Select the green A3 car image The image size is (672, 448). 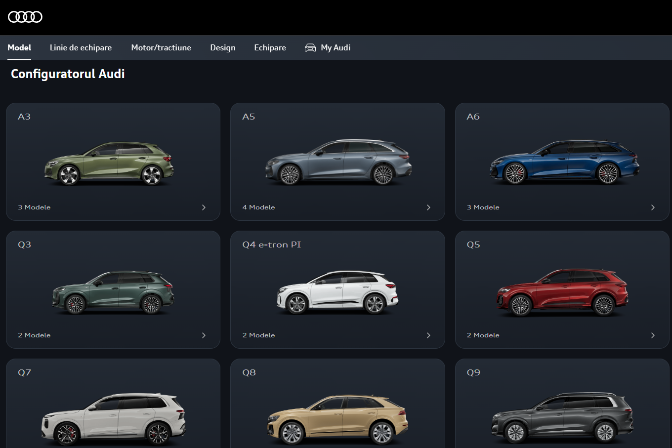(x=109, y=163)
